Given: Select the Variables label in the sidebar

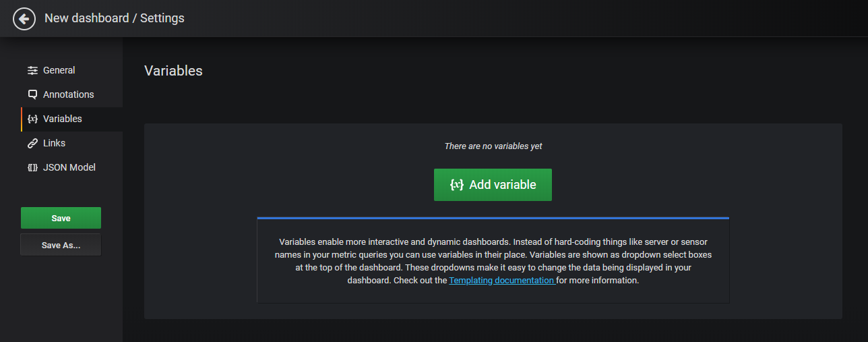Looking at the screenshot, I should [x=63, y=119].
